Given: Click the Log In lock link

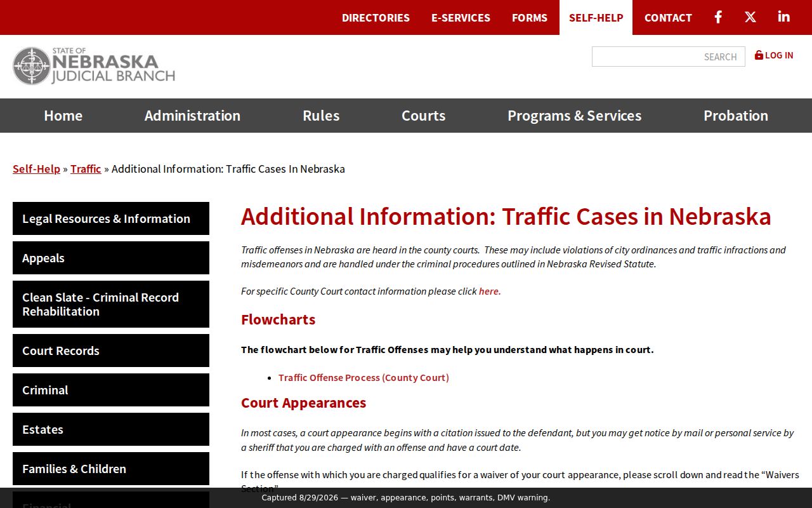Looking at the screenshot, I should point(774,55).
